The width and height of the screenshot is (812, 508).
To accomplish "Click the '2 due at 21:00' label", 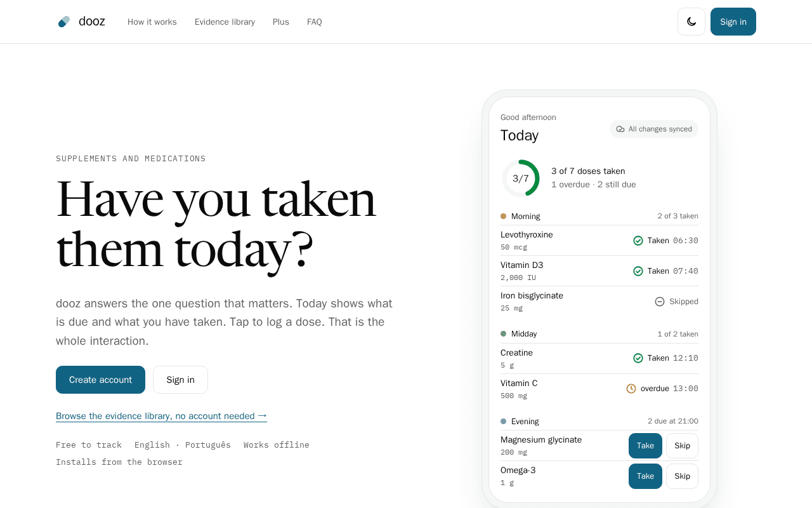I will click(673, 422).
